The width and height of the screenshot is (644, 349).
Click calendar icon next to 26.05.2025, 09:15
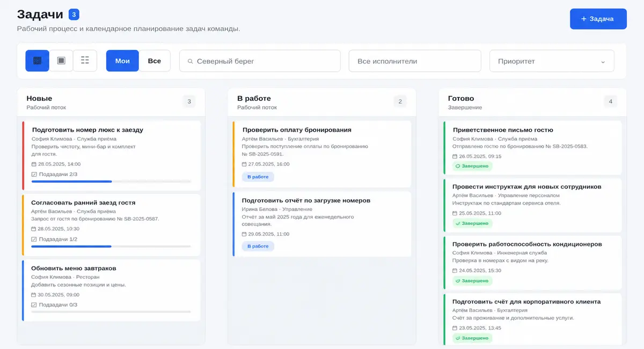[x=455, y=156]
